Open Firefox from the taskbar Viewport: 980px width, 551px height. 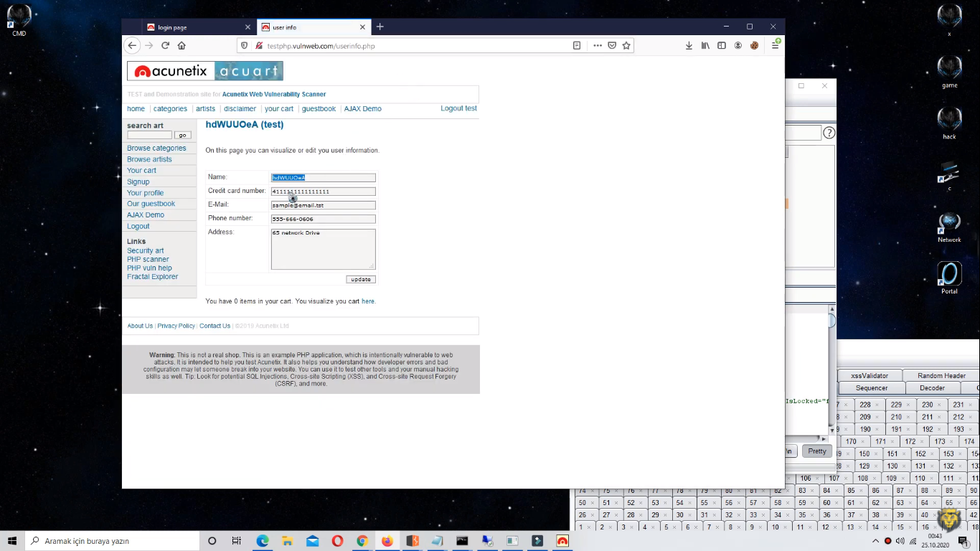coord(387,541)
